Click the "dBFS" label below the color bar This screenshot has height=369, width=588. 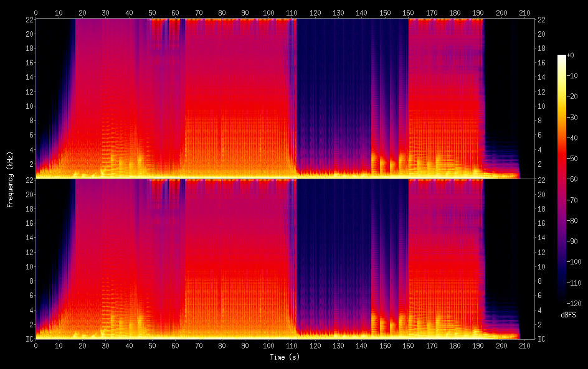click(568, 315)
